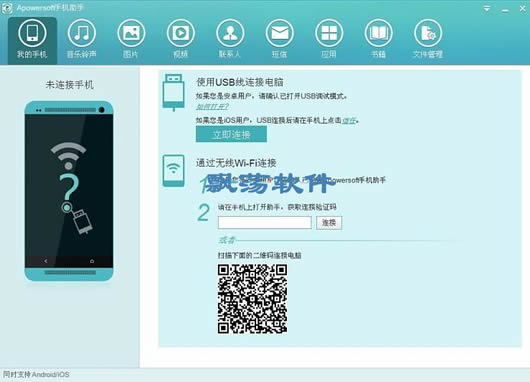This screenshot has height=382, width=530.
Task: Open the title bar dropdown menu arrow
Action: pyautogui.click(x=487, y=9)
